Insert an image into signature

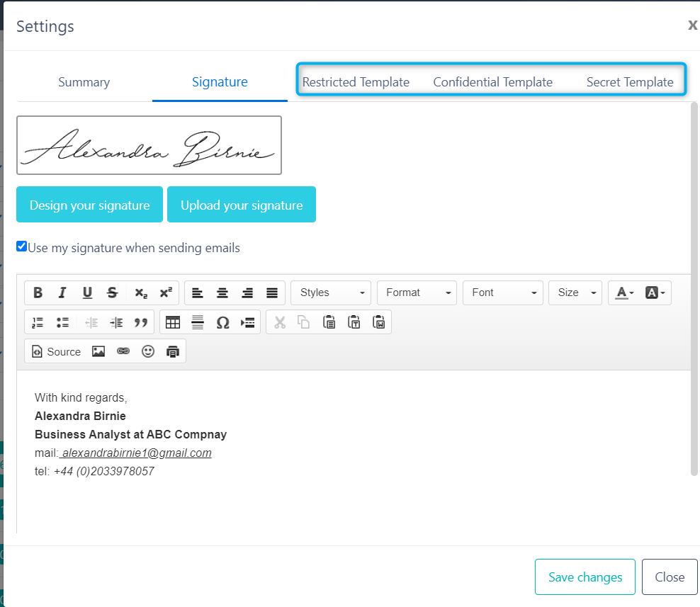click(x=98, y=352)
